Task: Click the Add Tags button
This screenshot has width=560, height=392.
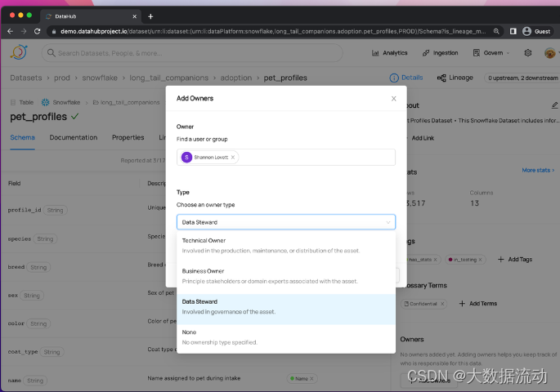Action: [515, 260]
